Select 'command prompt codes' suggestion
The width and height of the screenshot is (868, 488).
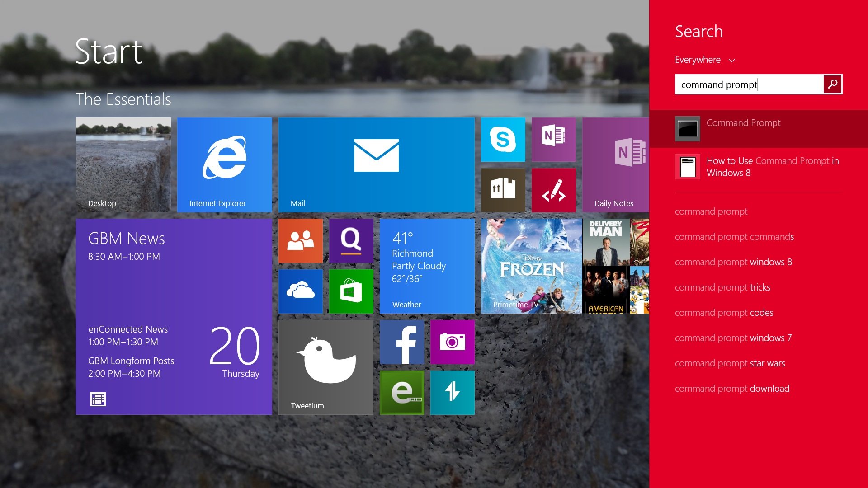click(x=724, y=313)
